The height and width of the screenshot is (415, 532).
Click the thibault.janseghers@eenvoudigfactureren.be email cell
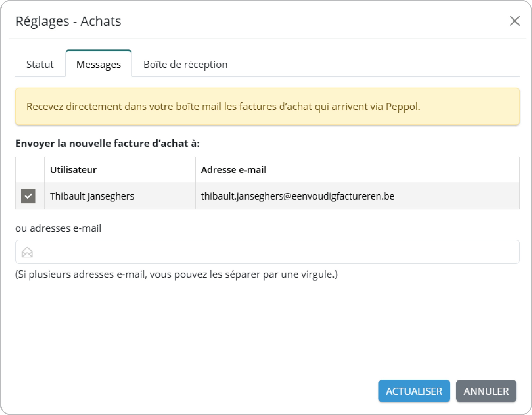click(297, 196)
